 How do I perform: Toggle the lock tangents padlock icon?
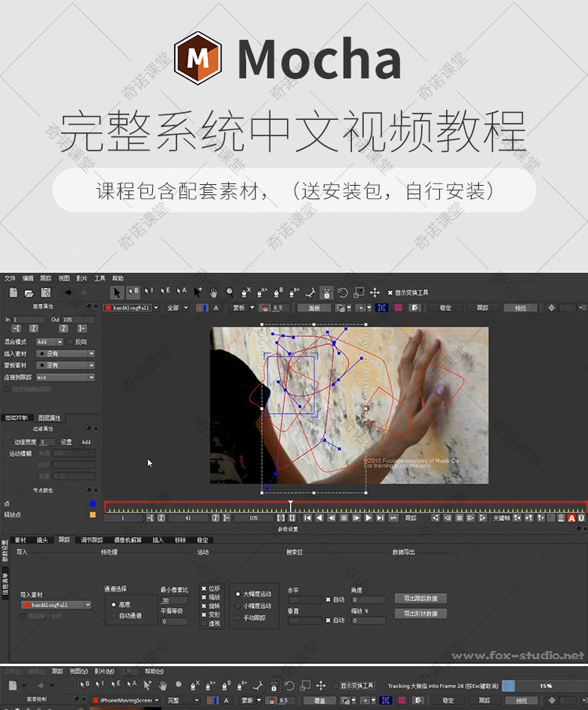point(326,293)
